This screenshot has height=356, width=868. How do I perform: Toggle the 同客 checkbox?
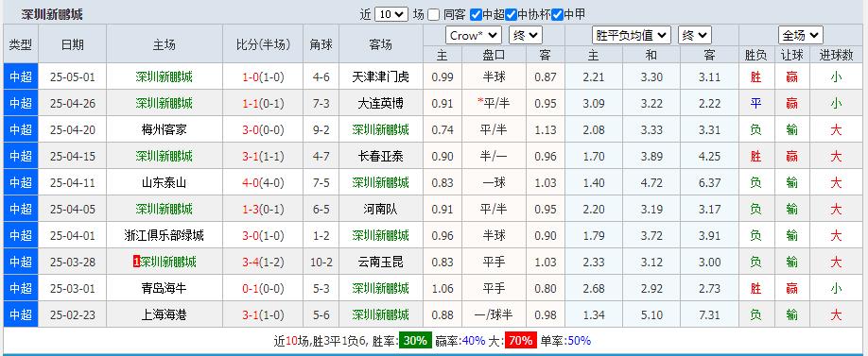[434, 15]
